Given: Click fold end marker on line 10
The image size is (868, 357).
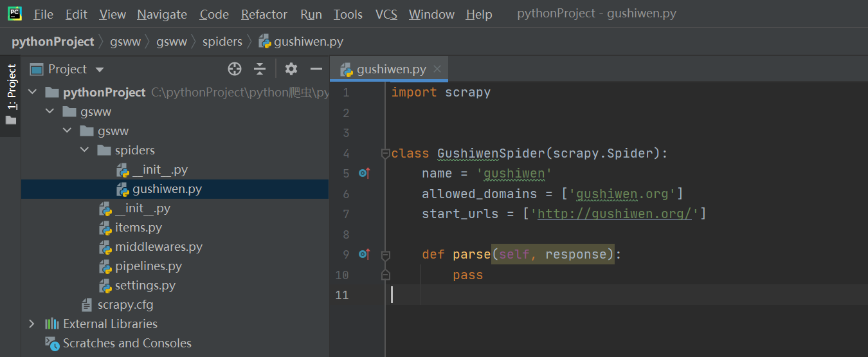Looking at the screenshot, I should point(386,275).
